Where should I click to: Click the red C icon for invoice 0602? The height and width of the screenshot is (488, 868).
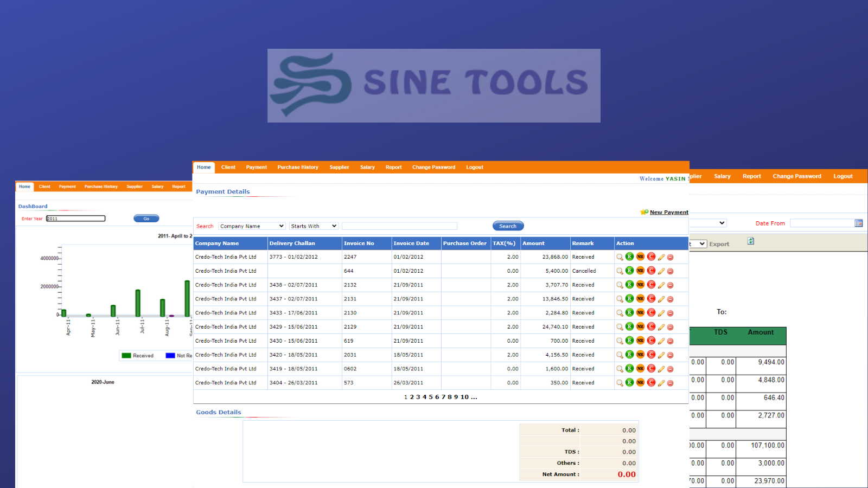point(651,369)
